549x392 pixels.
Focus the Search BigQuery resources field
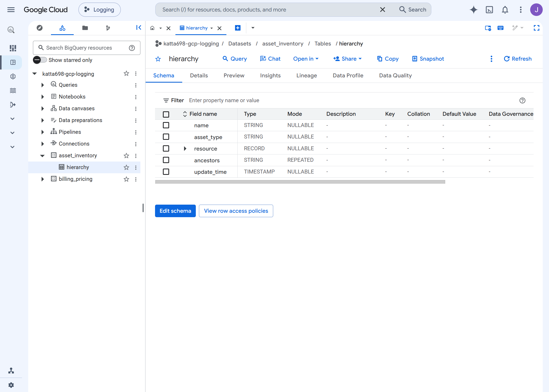click(x=87, y=48)
